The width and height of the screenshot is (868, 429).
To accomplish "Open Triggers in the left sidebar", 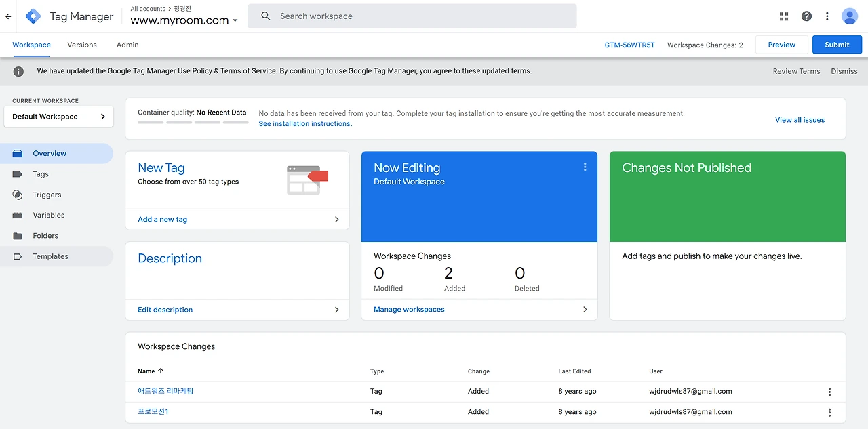I will coord(47,195).
